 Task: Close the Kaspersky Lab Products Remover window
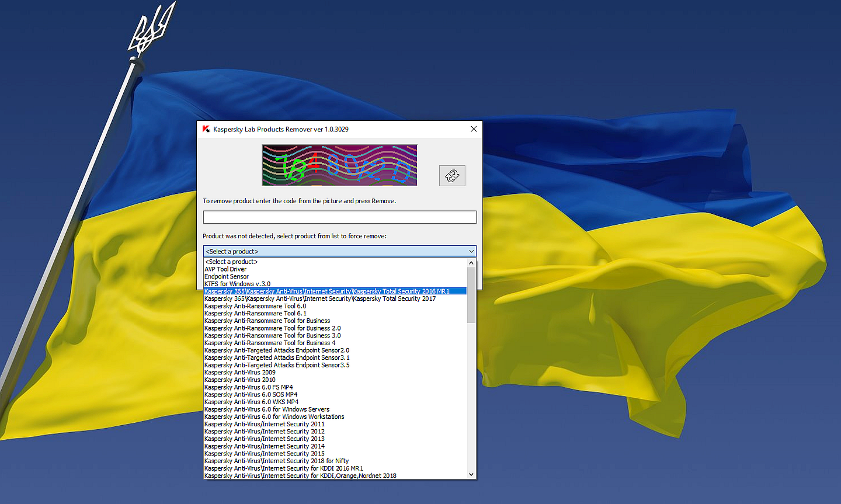click(x=474, y=129)
